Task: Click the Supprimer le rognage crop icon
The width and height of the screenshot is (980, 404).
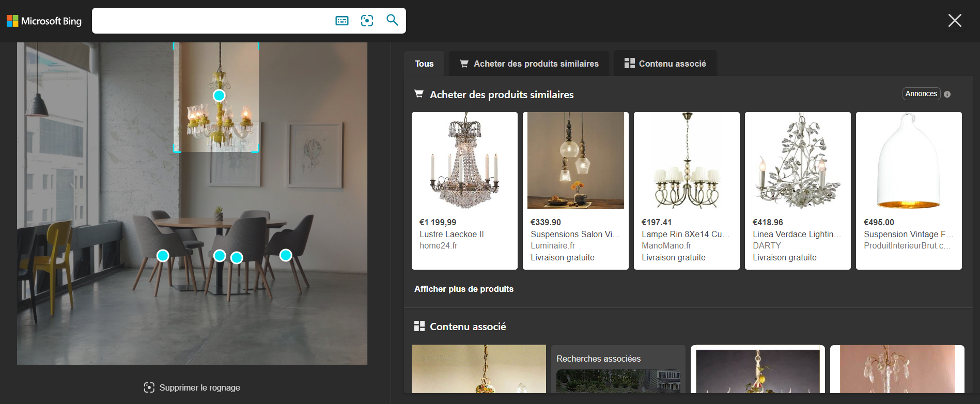Action: point(149,387)
